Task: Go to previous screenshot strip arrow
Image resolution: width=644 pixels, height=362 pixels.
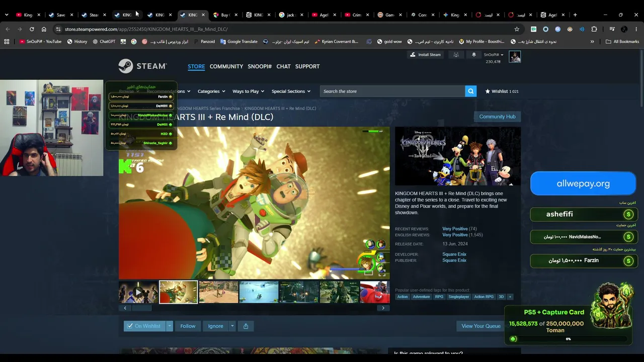Action: [x=125, y=308]
